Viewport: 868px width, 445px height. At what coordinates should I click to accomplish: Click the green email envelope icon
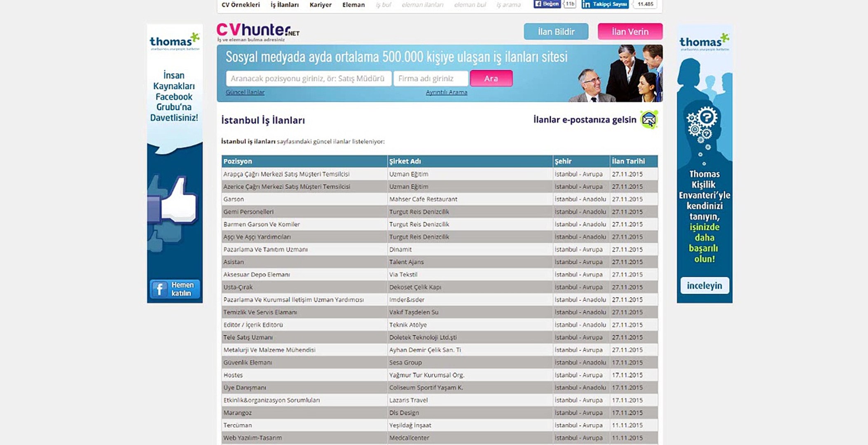(649, 119)
